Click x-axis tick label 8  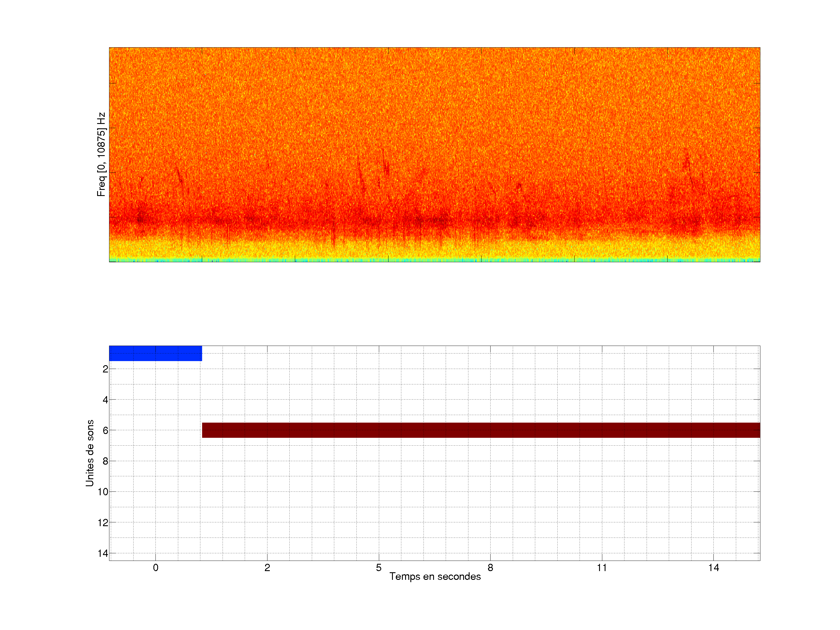(x=490, y=568)
